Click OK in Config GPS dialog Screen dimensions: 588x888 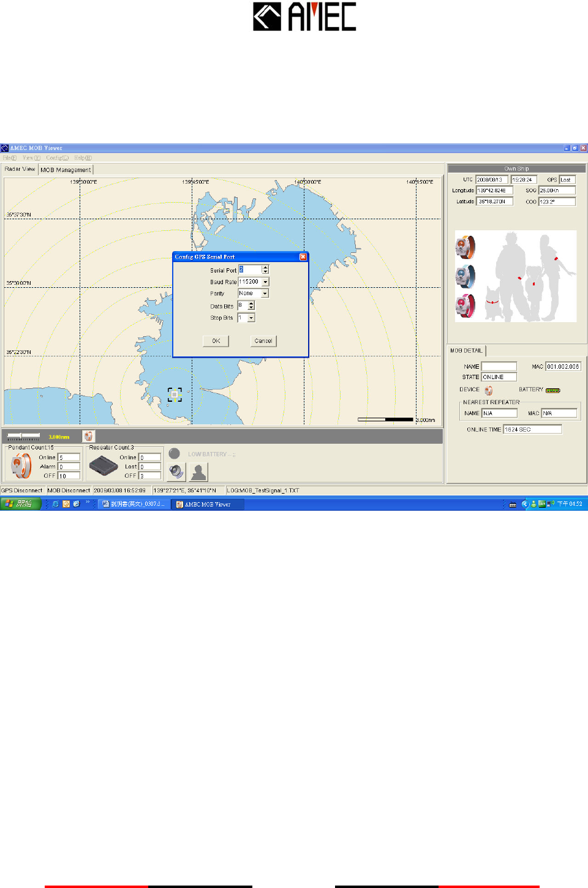[x=216, y=341]
